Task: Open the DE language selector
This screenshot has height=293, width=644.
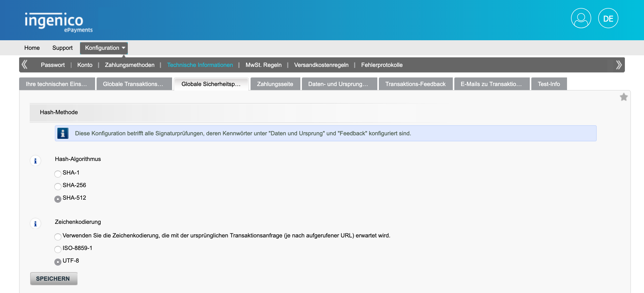Action: 608,18
